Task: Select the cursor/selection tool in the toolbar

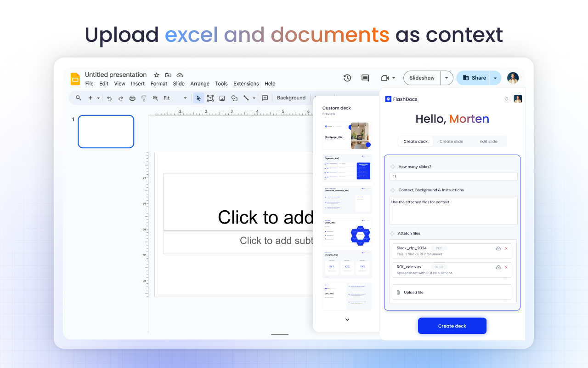Action: 198,98
